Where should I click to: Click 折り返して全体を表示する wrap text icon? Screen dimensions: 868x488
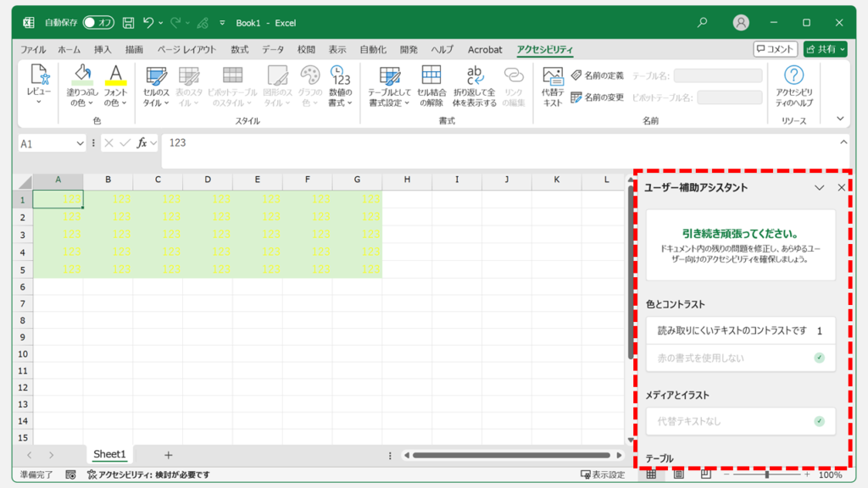[475, 75]
